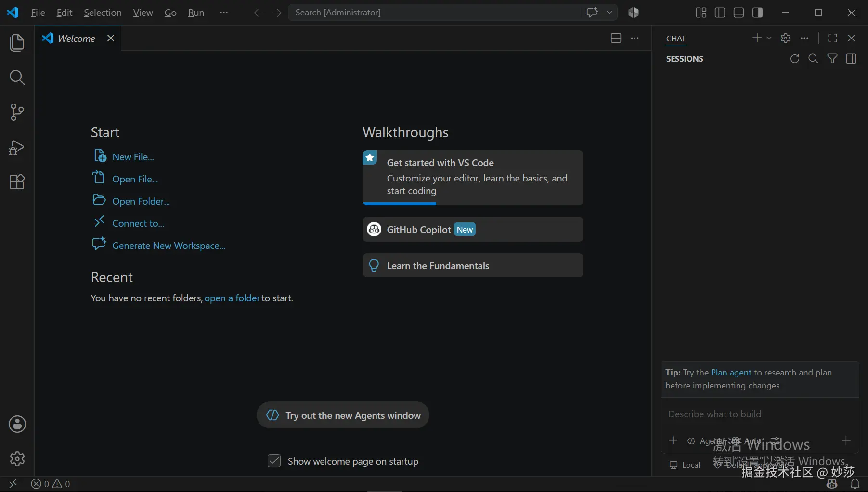Image resolution: width=868 pixels, height=492 pixels.
Task: Open the Source Control view
Action: (17, 112)
